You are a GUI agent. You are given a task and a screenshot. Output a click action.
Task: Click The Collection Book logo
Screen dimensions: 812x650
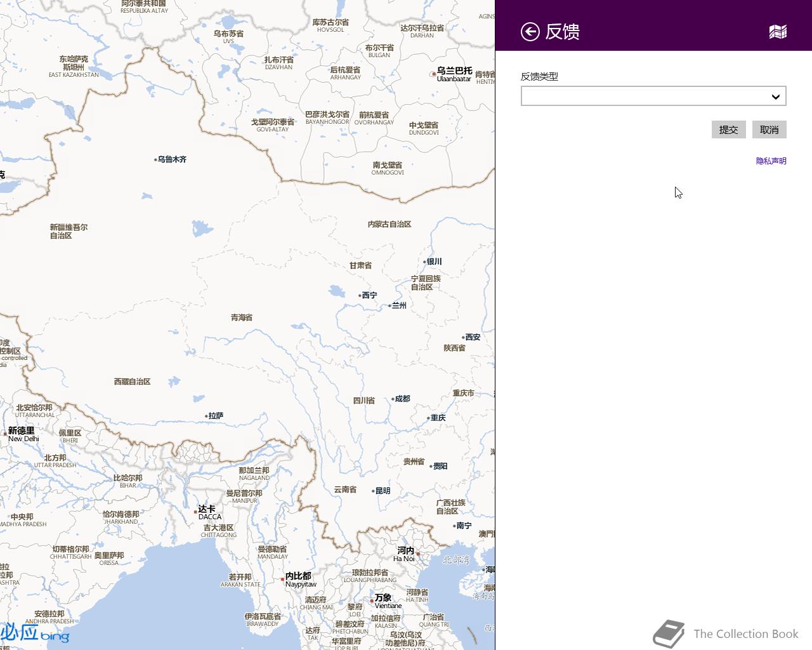point(726,633)
